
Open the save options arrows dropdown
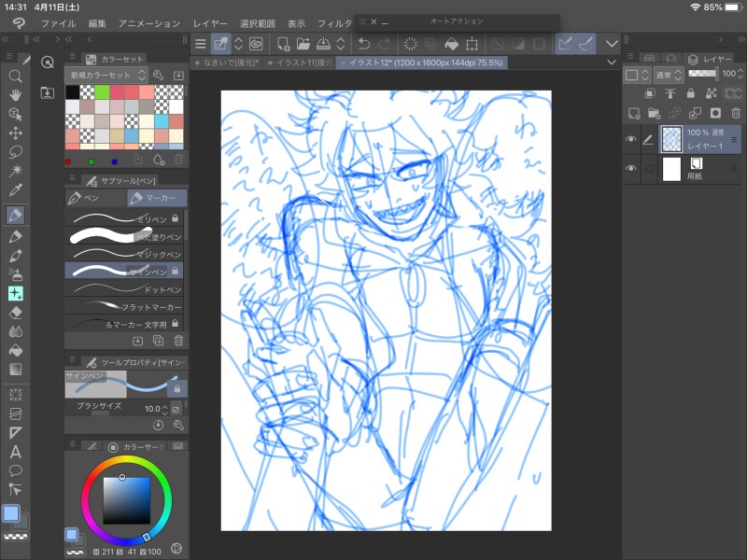click(x=341, y=44)
